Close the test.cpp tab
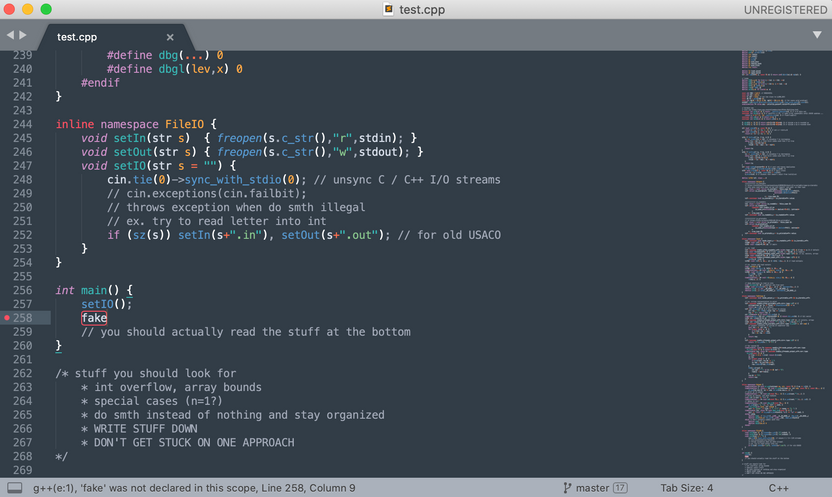Viewport: 832px width, 497px height. 170,37
